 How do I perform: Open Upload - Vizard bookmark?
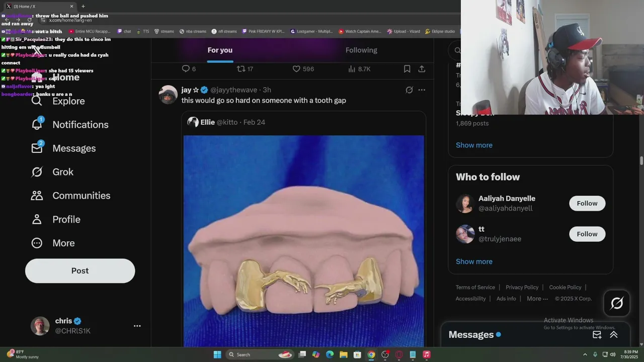point(404,31)
